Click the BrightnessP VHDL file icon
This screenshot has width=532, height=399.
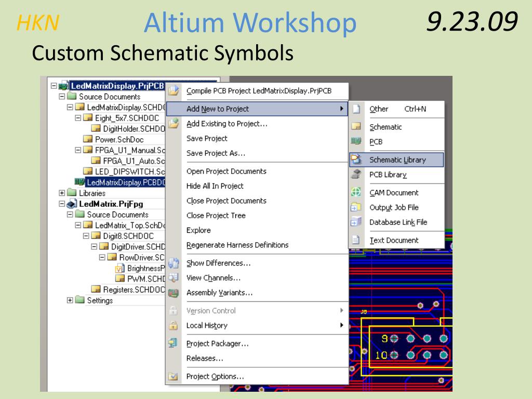pyautogui.click(x=120, y=269)
